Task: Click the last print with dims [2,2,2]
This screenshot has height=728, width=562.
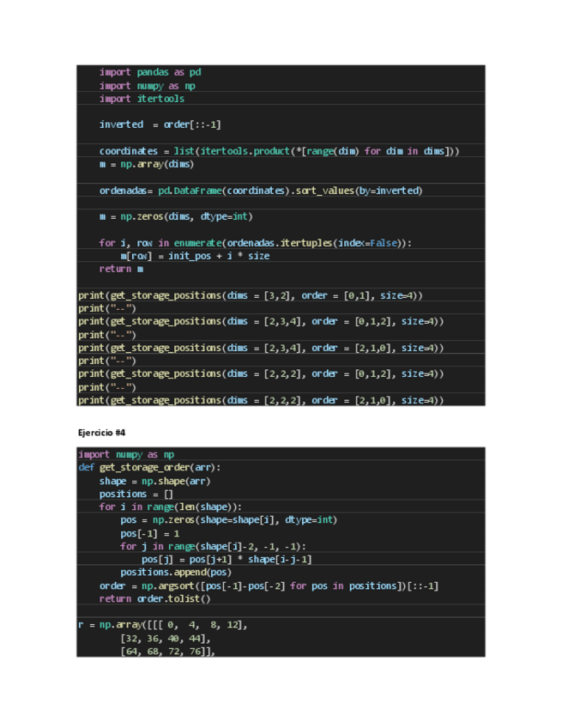Action: (x=261, y=400)
